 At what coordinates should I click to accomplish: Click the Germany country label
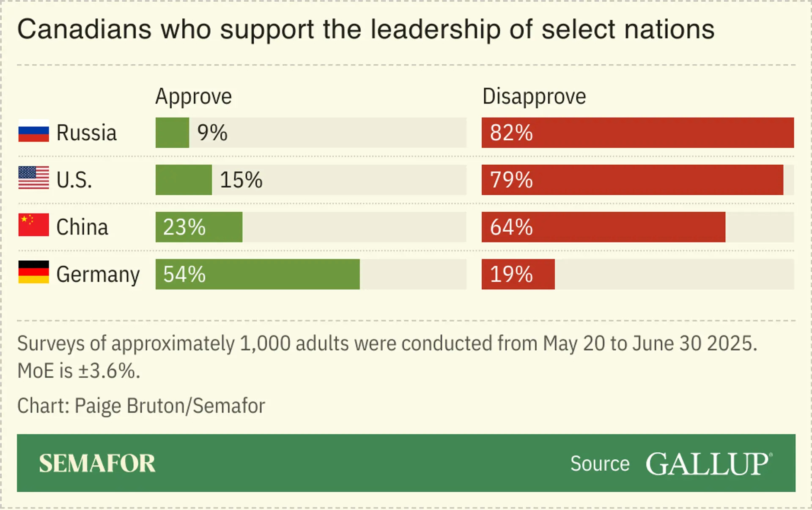coord(98,275)
